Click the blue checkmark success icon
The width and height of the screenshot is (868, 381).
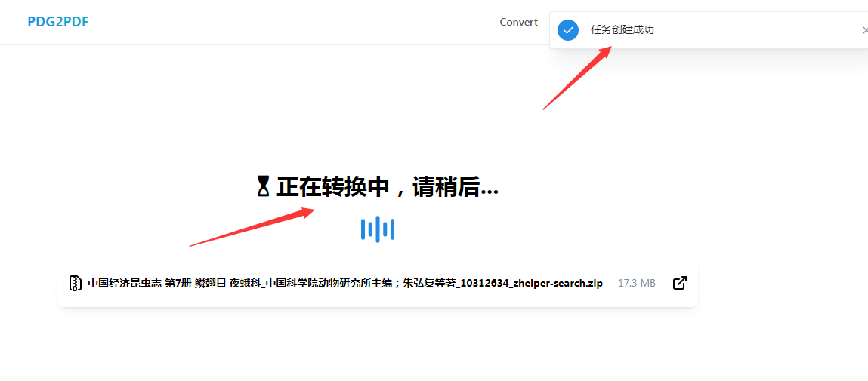click(x=568, y=30)
